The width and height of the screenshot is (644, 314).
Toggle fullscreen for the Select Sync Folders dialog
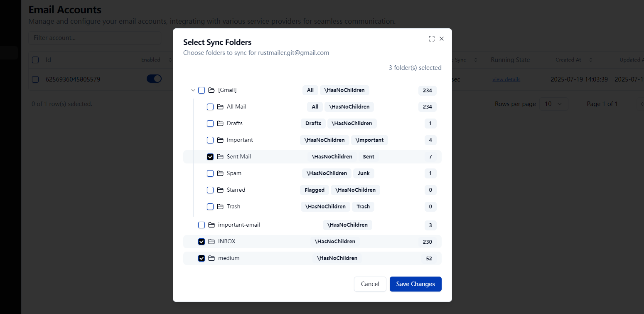pos(432,39)
